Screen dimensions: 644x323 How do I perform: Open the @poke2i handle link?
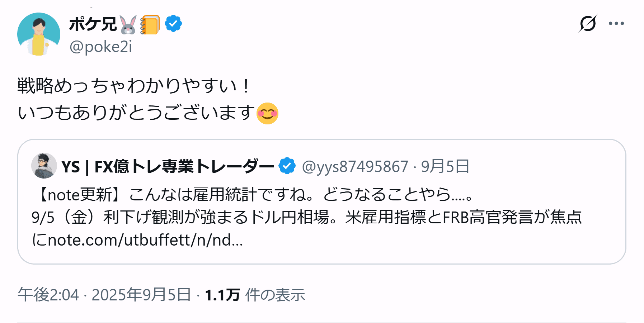coord(101,47)
